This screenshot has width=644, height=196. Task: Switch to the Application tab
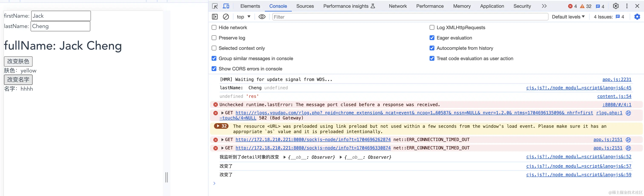click(492, 6)
